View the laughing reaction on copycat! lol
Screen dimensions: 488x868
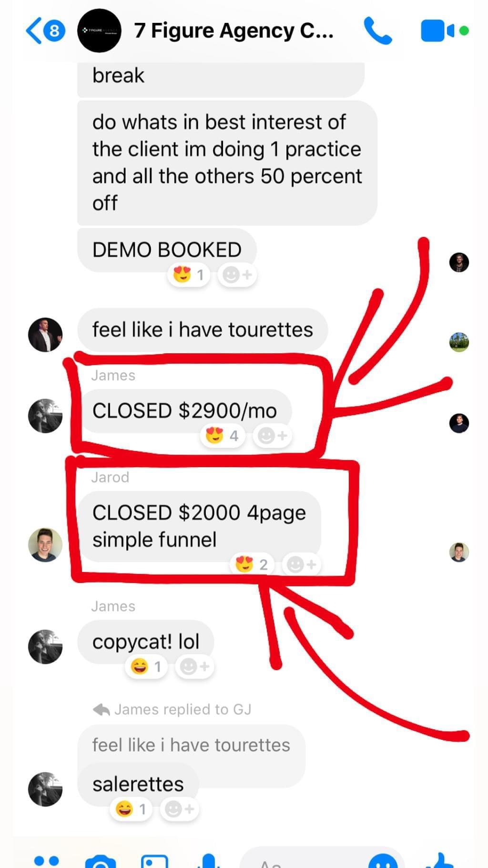[146, 666]
